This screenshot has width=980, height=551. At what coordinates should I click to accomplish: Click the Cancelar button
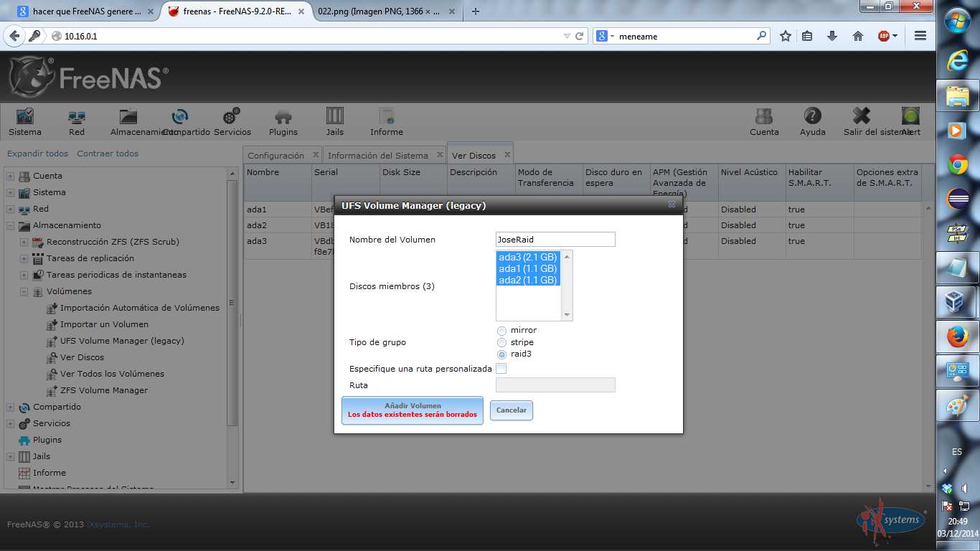point(512,410)
